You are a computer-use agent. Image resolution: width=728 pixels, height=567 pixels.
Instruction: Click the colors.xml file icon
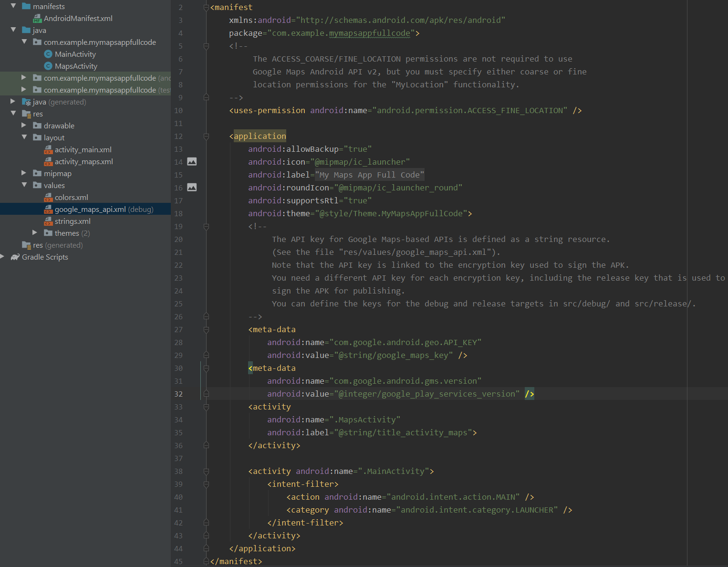pos(48,198)
